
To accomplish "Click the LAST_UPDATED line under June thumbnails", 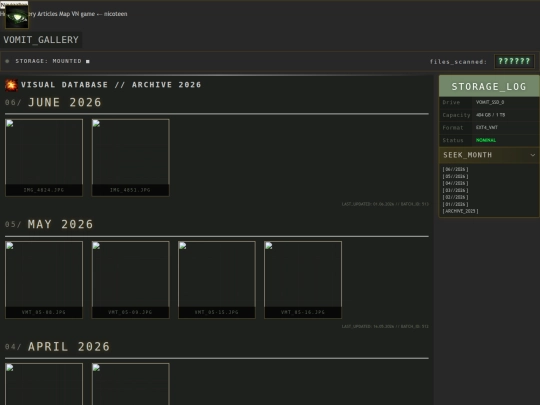I will pyautogui.click(x=385, y=204).
